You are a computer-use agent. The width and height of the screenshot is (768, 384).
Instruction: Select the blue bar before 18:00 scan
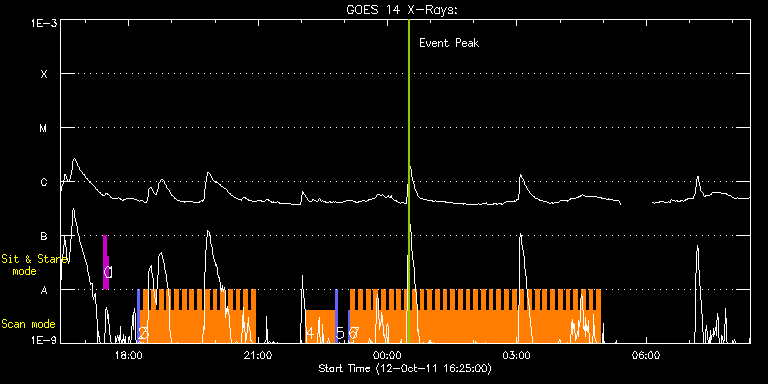139,316
